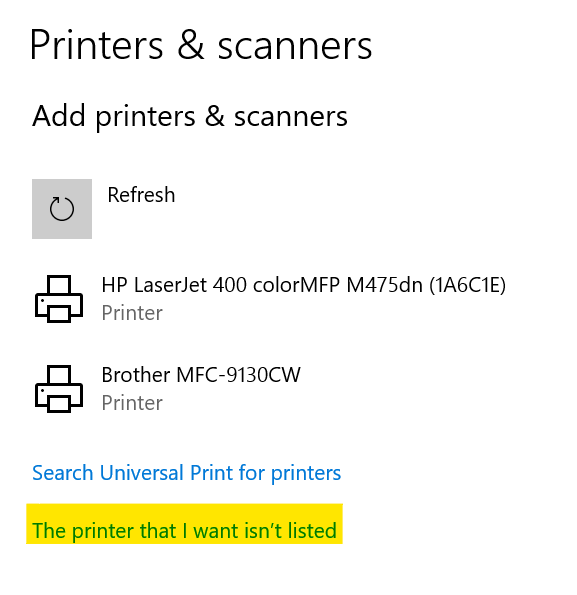The height and width of the screenshot is (595, 577).
Task: Select the HP LaserJet printer icon
Action: point(59,299)
